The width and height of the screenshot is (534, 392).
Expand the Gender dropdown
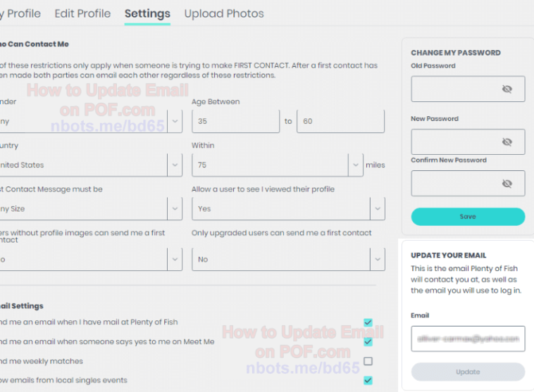(x=175, y=121)
